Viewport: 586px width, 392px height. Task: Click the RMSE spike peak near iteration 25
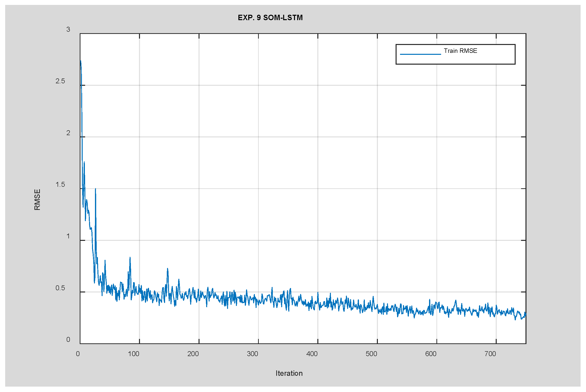tap(95, 189)
